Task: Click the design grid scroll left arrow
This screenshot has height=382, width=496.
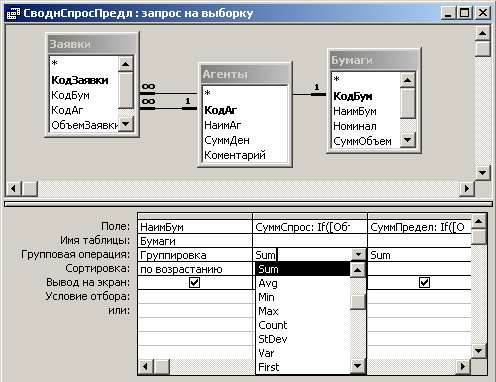Action: (146, 367)
